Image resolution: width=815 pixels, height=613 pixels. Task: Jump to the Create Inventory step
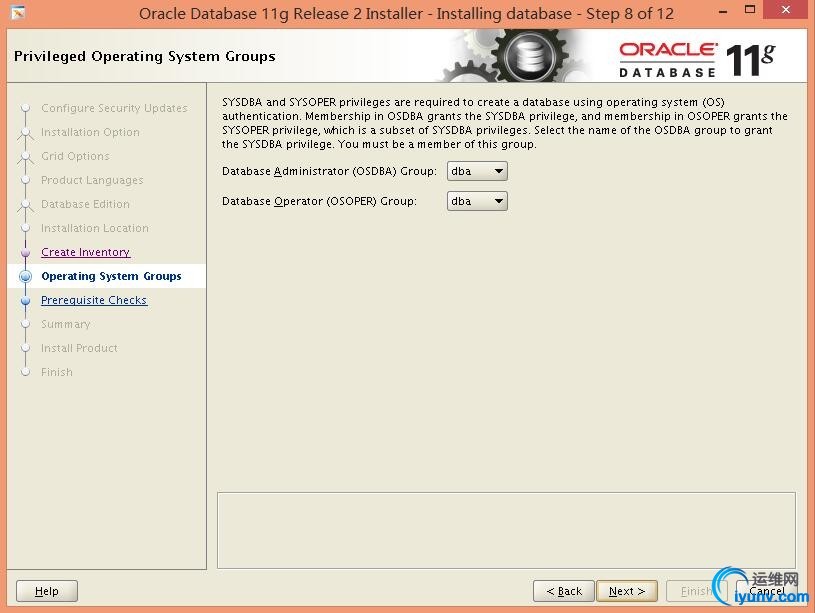click(x=86, y=252)
